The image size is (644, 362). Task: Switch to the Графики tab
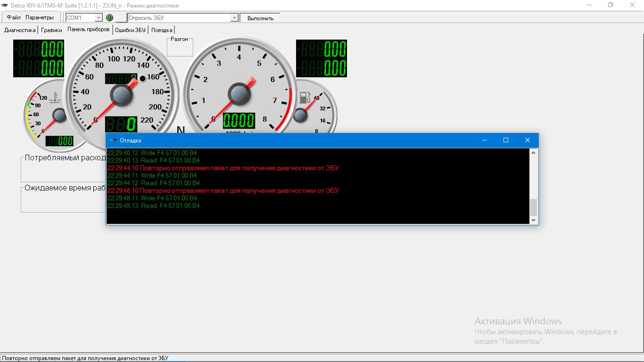click(51, 30)
